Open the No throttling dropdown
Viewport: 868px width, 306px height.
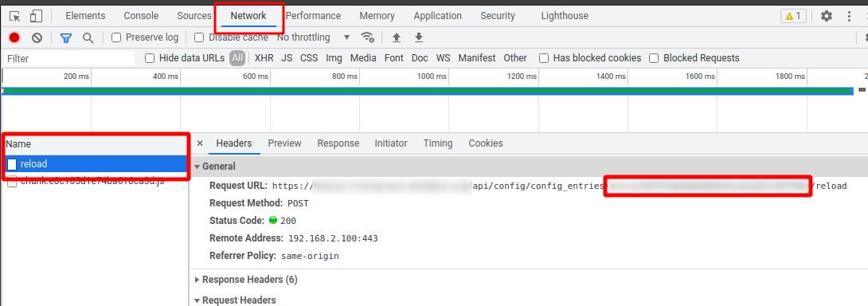pyautogui.click(x=313, y=37)
